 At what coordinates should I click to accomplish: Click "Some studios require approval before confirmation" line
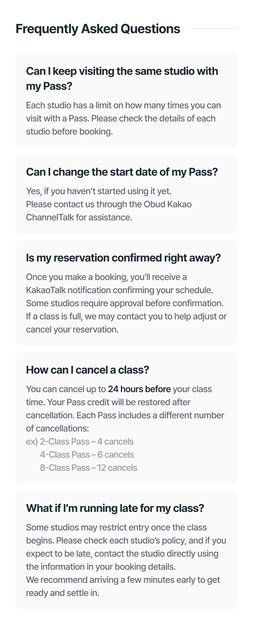pos(125,303)
